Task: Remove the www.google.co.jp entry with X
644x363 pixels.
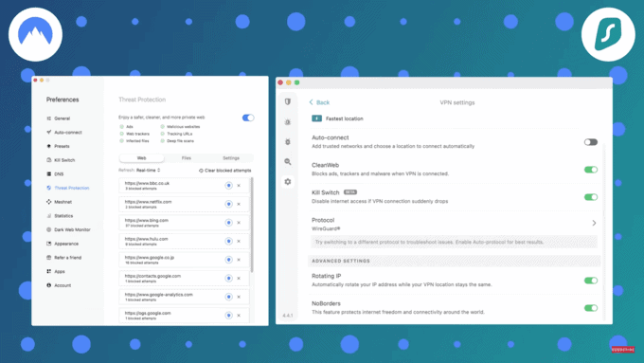Action: pyautogui.click(x=239, y=260)
